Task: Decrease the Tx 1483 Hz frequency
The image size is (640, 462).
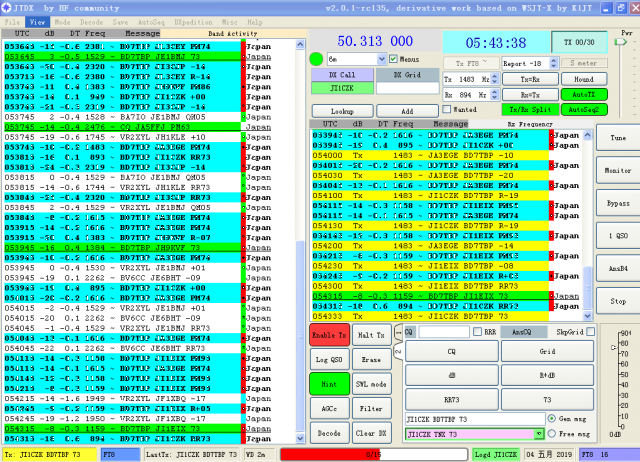Action: click(x=494, y=82)
